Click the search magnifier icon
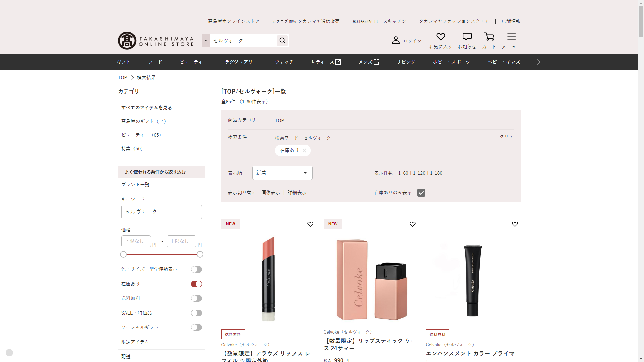The width and height of the screenshot is (644, 362). point(282,41)
